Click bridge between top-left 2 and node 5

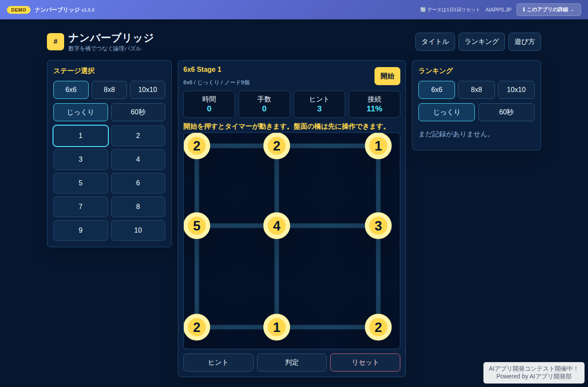pos(197,186)
